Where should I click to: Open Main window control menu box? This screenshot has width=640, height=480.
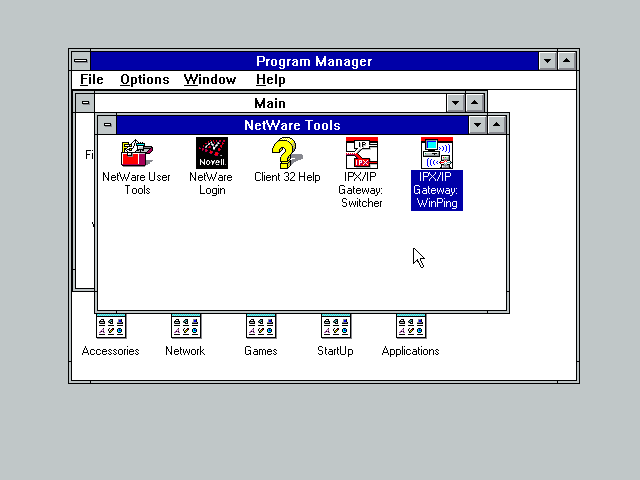[85, 102]
